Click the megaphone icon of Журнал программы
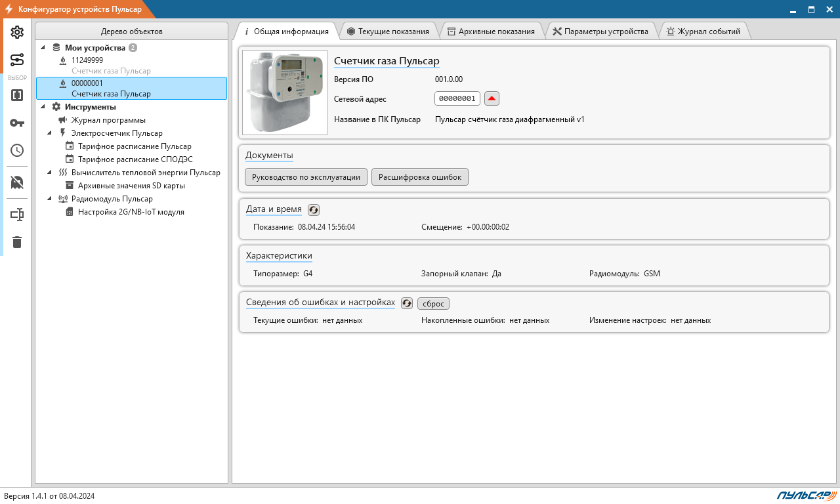 62,120
